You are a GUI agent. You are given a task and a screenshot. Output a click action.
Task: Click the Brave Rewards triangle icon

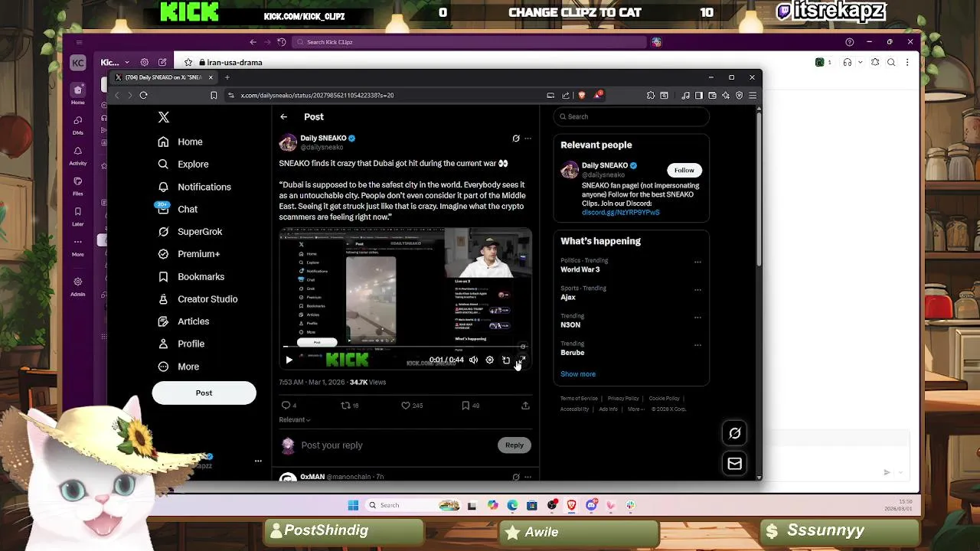coord(598,96)
